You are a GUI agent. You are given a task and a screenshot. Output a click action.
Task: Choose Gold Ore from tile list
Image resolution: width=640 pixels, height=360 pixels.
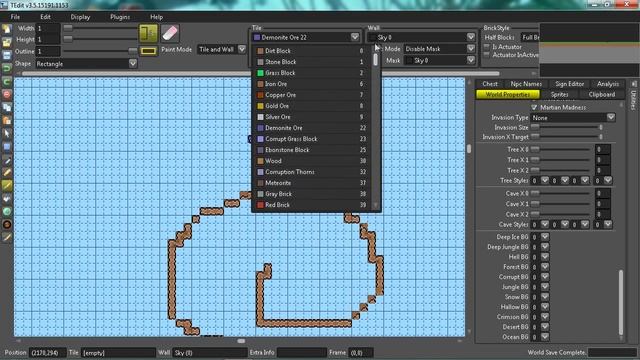(x=311, y=106)
